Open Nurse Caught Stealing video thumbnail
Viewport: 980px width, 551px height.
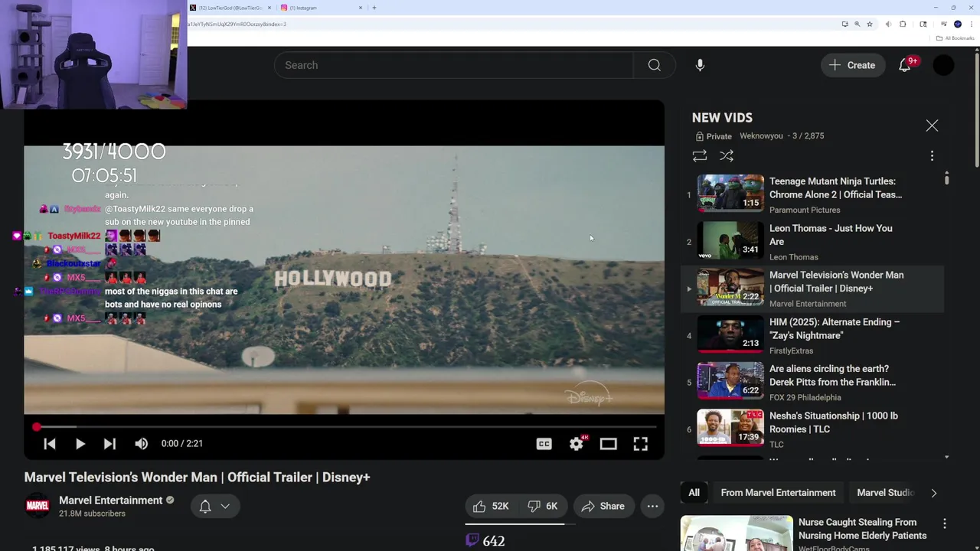[737, 533]
